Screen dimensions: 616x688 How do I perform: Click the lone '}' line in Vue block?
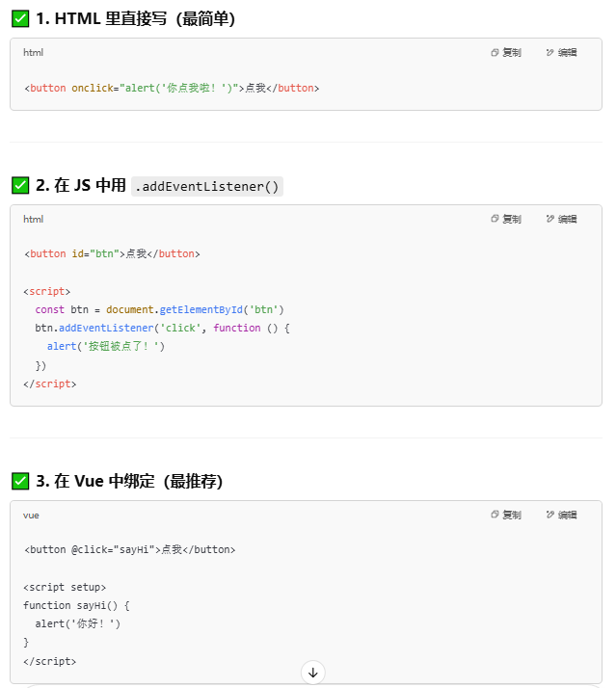pyautogui.click(x=26, y=643)
